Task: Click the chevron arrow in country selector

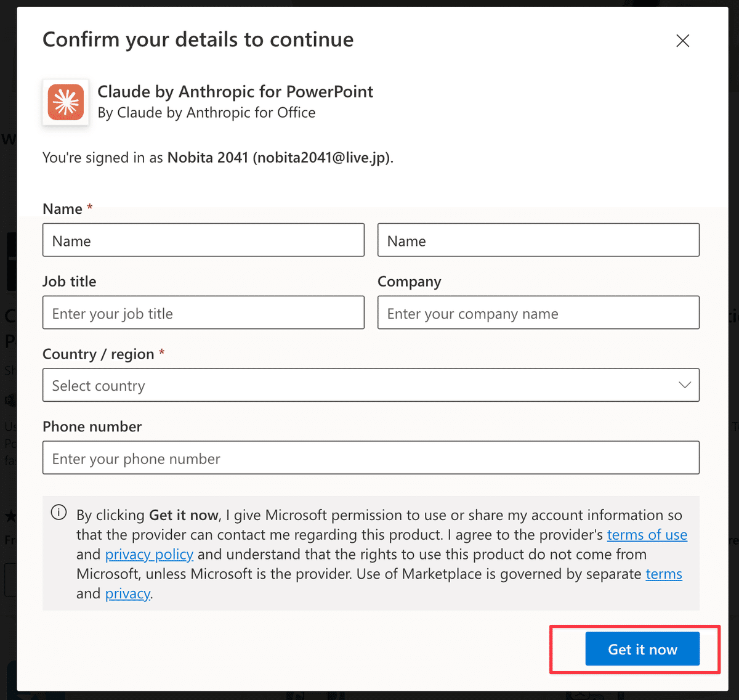Action: tap(684, 385)
